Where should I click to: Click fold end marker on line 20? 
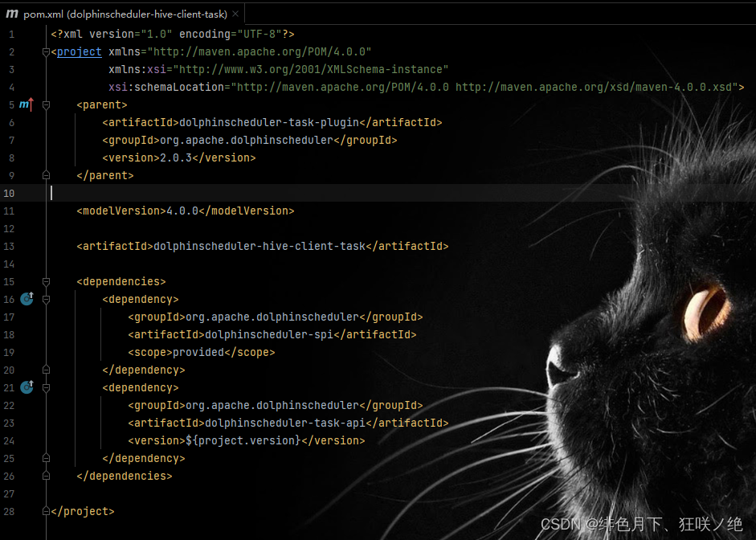47,370
